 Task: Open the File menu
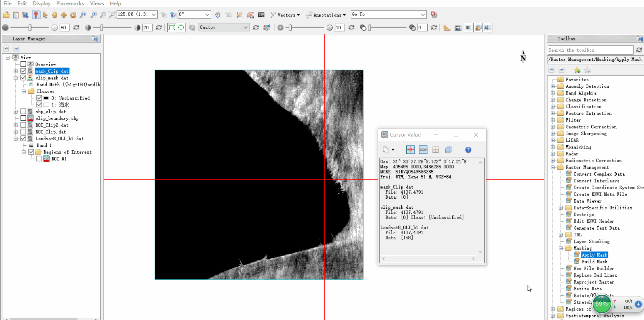click(x=7, y=3)
